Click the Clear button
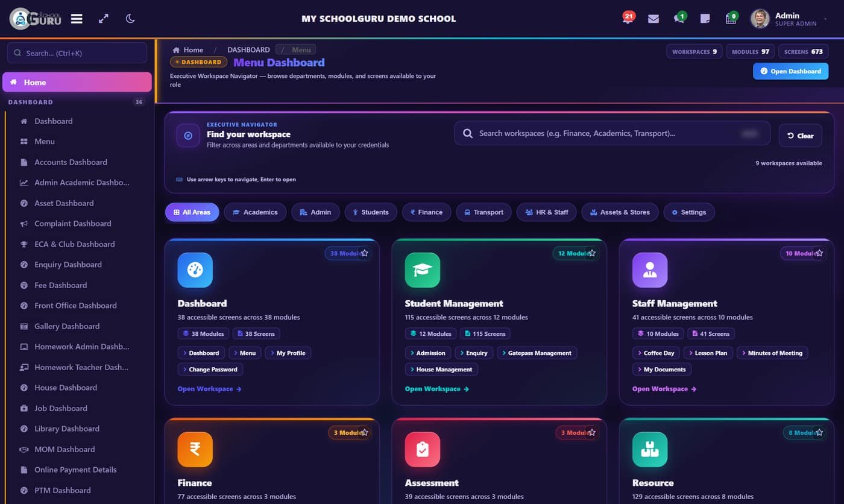Screen dimensions: 844x504 [x=800, y=136]
